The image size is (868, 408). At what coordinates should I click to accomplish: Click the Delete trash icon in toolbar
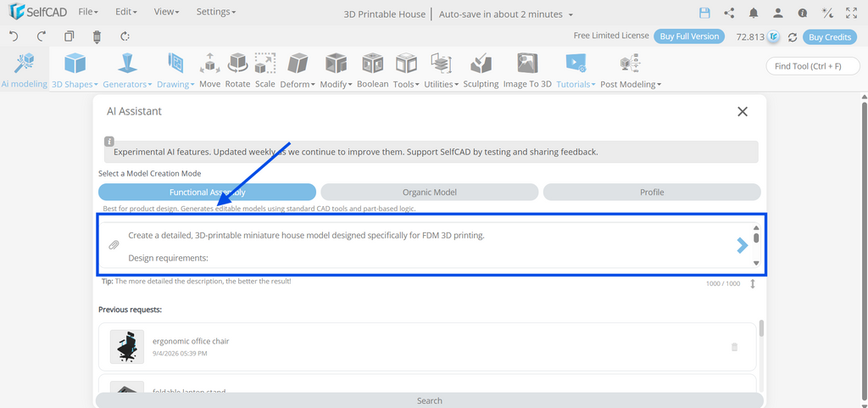pos(97,36)
